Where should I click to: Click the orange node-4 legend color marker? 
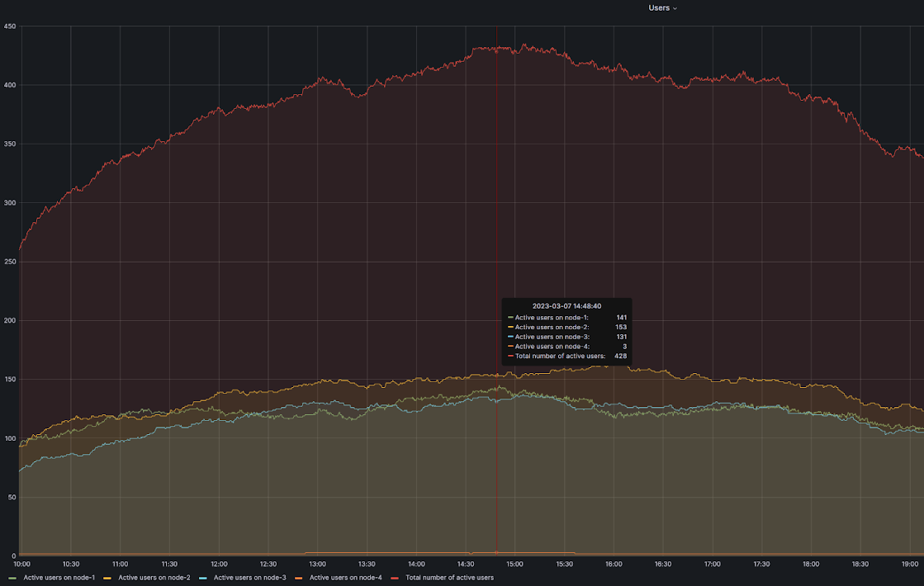tap(301, 578)
